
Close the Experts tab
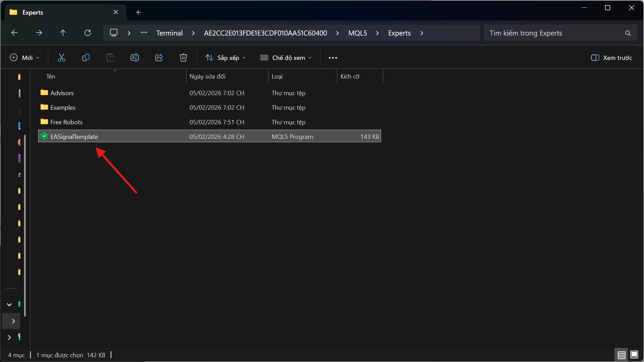coord(116,12)
